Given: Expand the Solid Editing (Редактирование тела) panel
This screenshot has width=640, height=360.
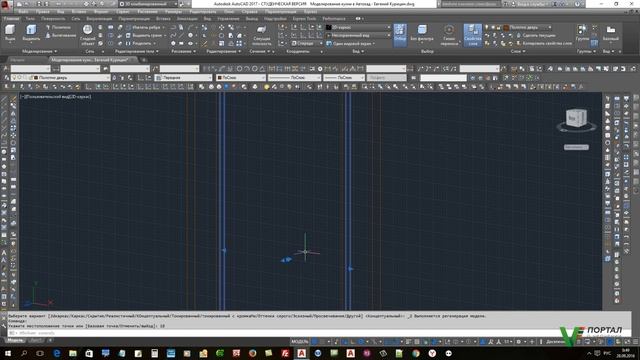Looking at the screenshot, I should tap(136, 51).
